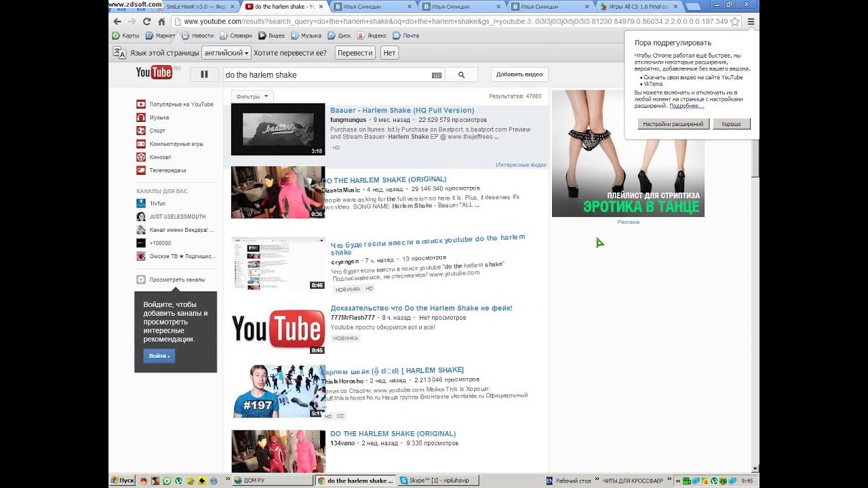Open Компьютерные игры sidebar category
This screenshot has width=868, height=488.
coord(170,144)
